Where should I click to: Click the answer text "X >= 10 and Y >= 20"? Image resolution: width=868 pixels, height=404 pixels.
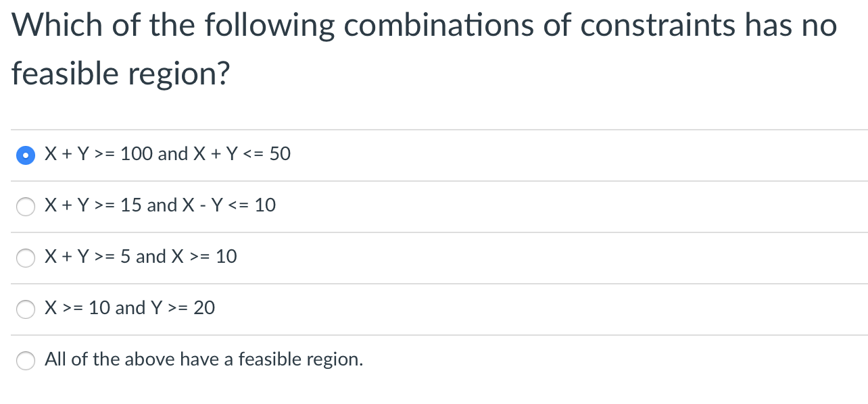pyautogui.click(x=129, y=309)
